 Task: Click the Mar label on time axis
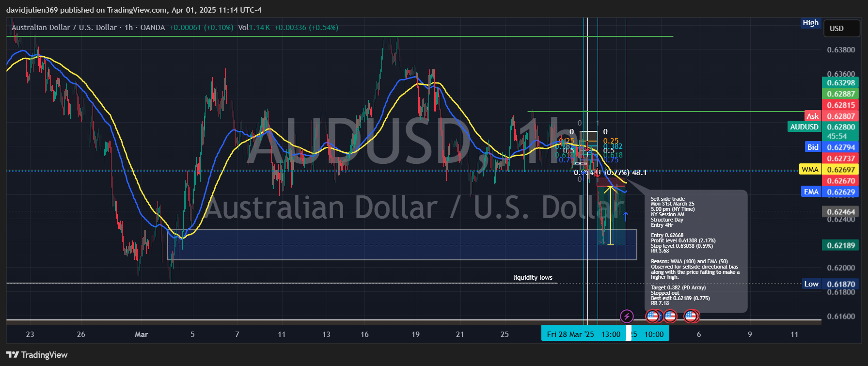(x=142, y=334)
